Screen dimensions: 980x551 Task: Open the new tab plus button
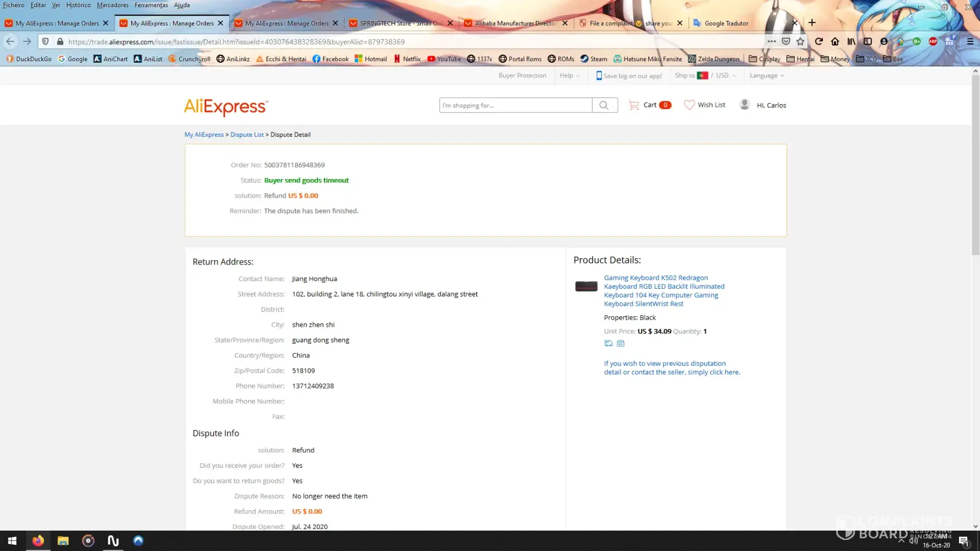coord(812,23)
